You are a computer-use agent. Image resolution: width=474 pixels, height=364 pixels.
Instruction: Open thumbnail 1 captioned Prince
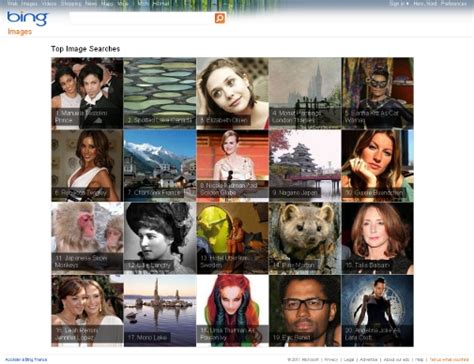(x=87, y=93)
